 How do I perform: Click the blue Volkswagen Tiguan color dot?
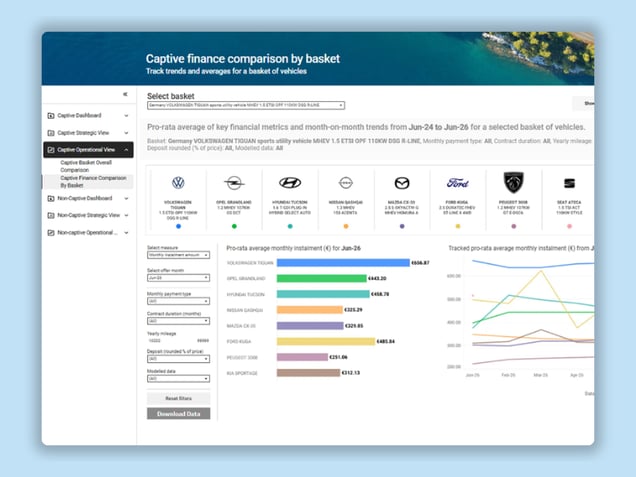[x=178, y=226]
